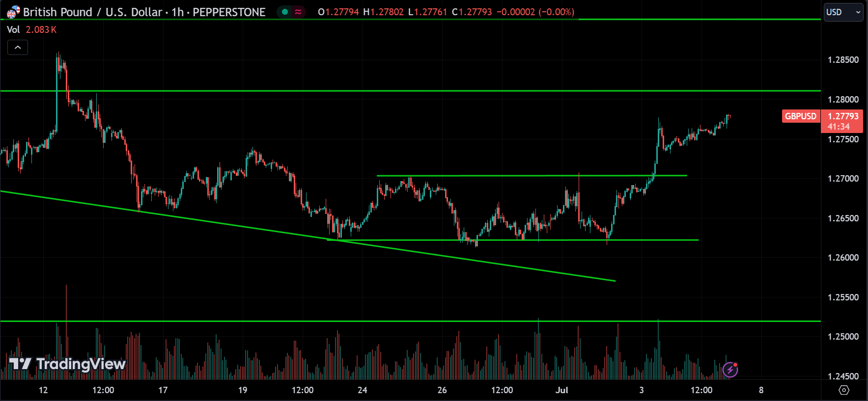868x401 pixels.
Task: Click the GBPUSD price label tag
Action: pyautogui.click(x=801, y=116)
